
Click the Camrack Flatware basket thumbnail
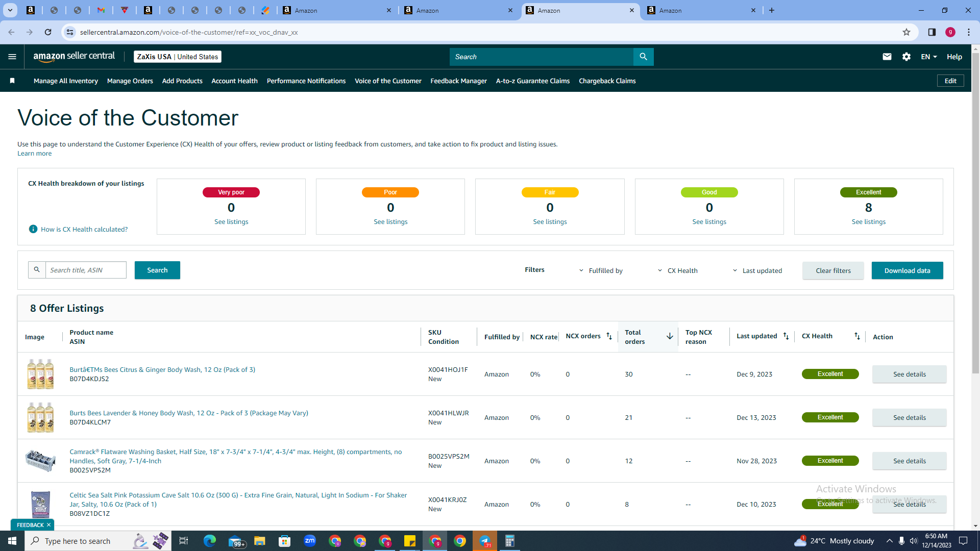coord(40,461)
